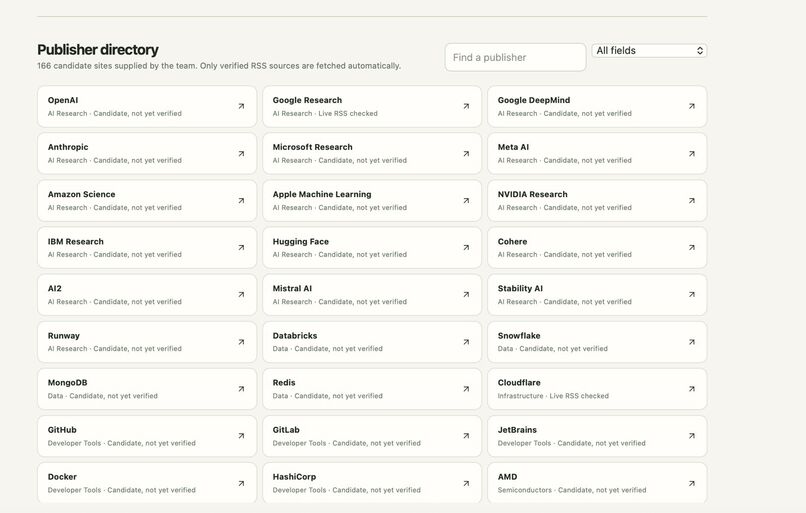Select the Snowflake publisher name
The width and height of the screenshot is (806, 513).
pyautogui.click(x=519, y=336)
